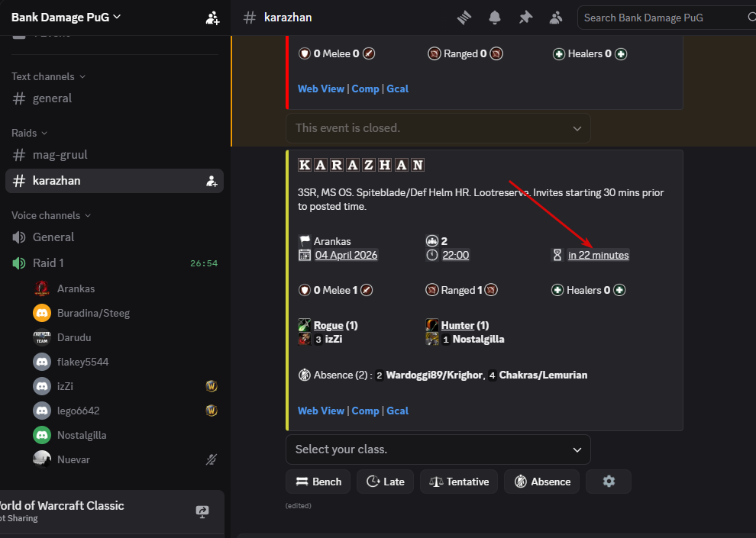Join the Raid 1 voice channel

coord(48,263)
